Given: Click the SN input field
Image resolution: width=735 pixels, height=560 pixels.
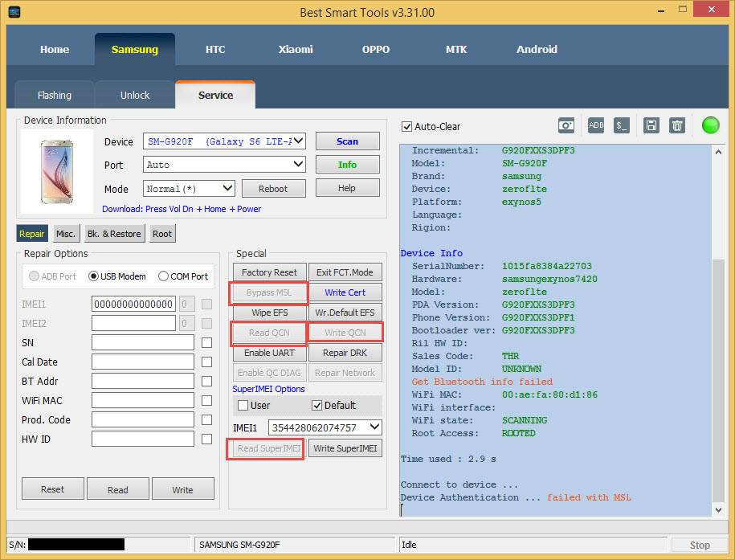Looking at the screenshot, I should point(143,343).
